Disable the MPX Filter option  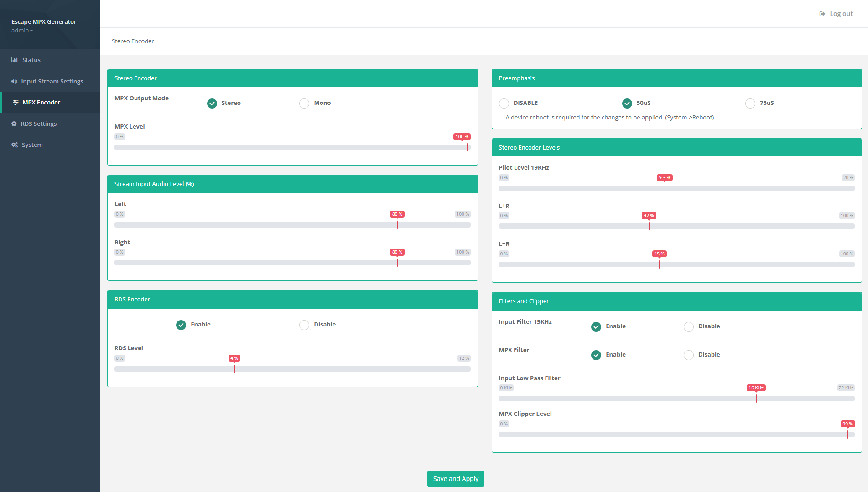pyautogui.click(x=688, y=355)
